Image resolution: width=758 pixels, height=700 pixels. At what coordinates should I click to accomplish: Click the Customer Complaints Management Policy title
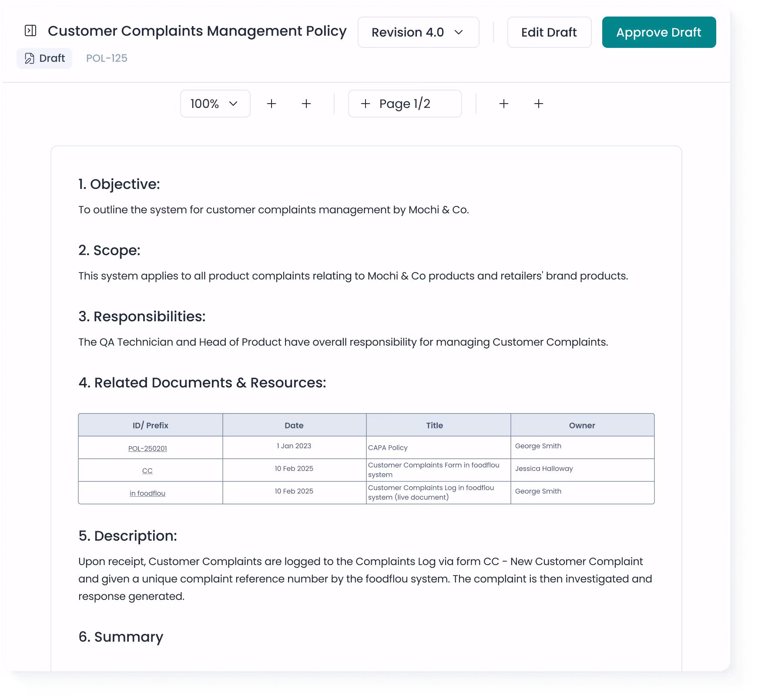pyautogui.click(x=197, y=31)
